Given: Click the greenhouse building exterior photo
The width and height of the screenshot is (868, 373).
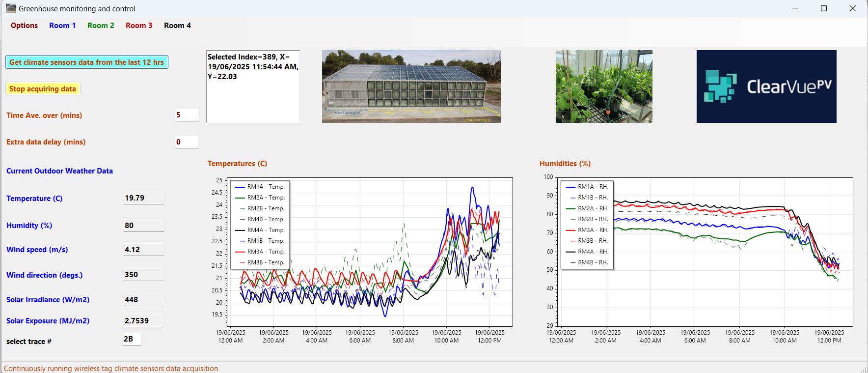Looking at the screenshot, I should click(x=411, y=86).
